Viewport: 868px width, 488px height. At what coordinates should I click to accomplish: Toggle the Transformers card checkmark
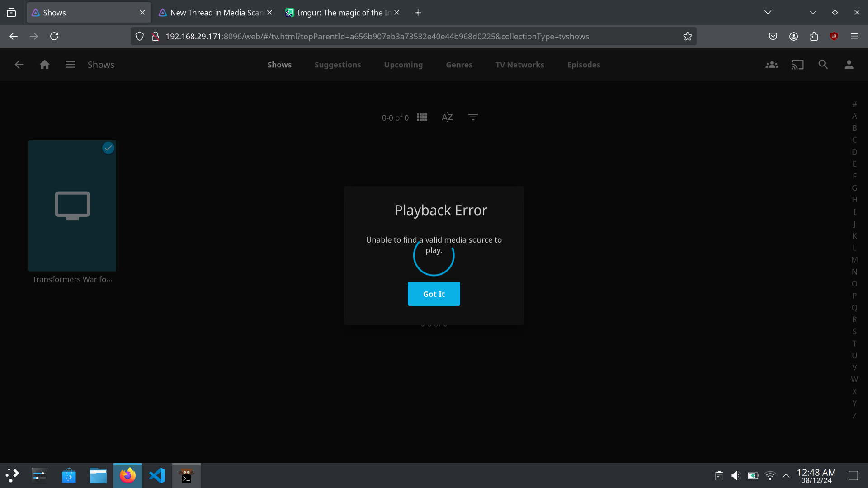(108, 148)
